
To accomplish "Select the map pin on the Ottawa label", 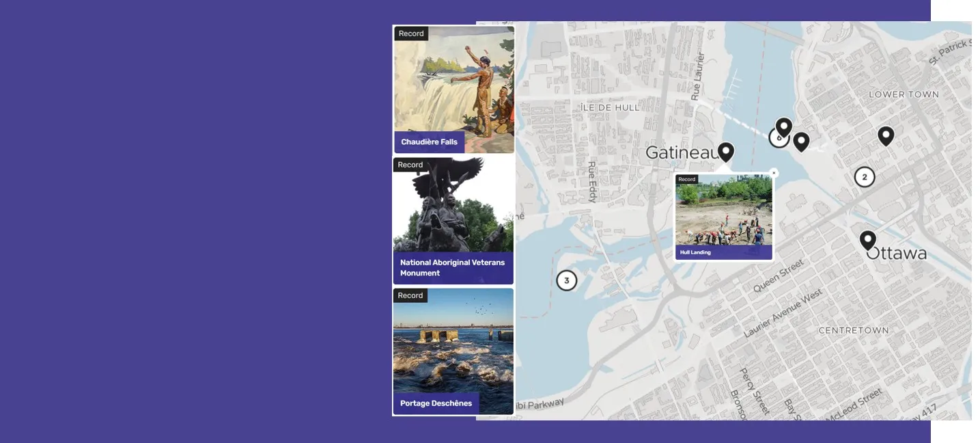I will [867, 240].
